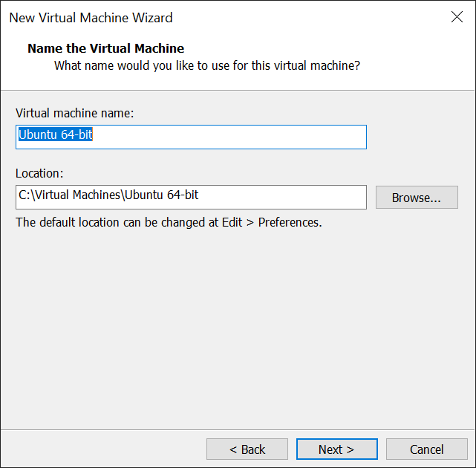
Task: Click "C:\Virtual Machines" in the Location path
Action: point(69,196)
